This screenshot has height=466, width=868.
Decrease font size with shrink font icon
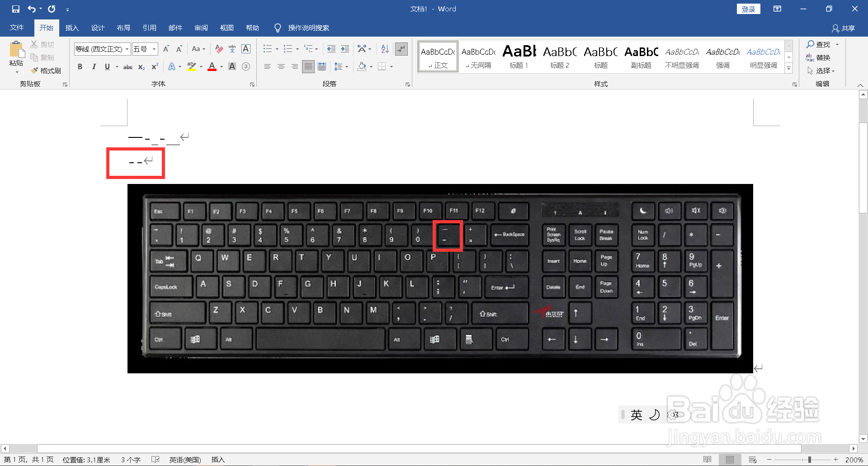coord(179,49)
